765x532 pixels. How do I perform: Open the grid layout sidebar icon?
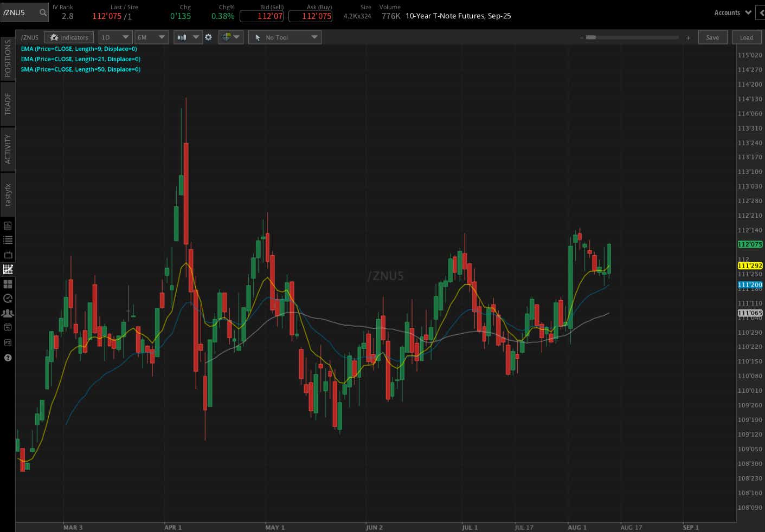8,284
